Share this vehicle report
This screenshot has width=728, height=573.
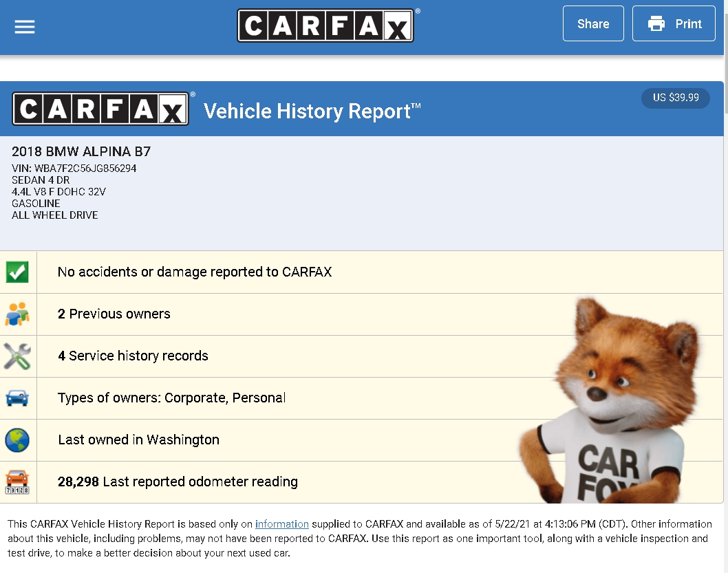[x=593, y=23]
